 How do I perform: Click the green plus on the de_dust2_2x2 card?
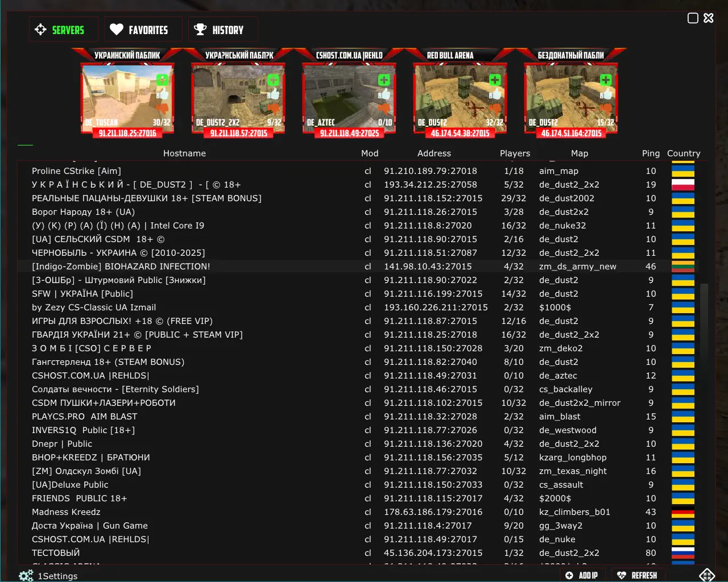[273, 80]
